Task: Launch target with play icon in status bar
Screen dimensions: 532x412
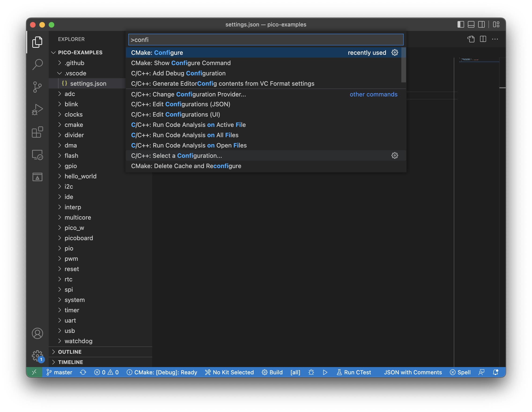Action: pyautogui.click(x=325, y=372)
